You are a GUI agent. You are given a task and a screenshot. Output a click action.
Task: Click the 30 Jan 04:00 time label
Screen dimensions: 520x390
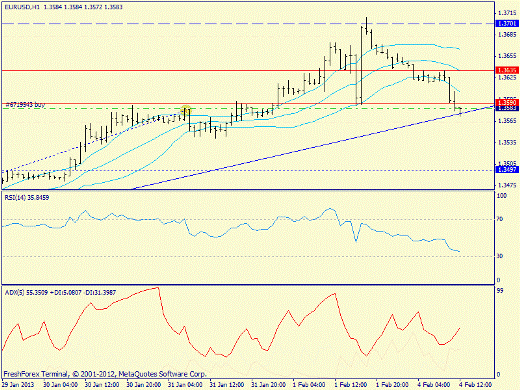61,384
